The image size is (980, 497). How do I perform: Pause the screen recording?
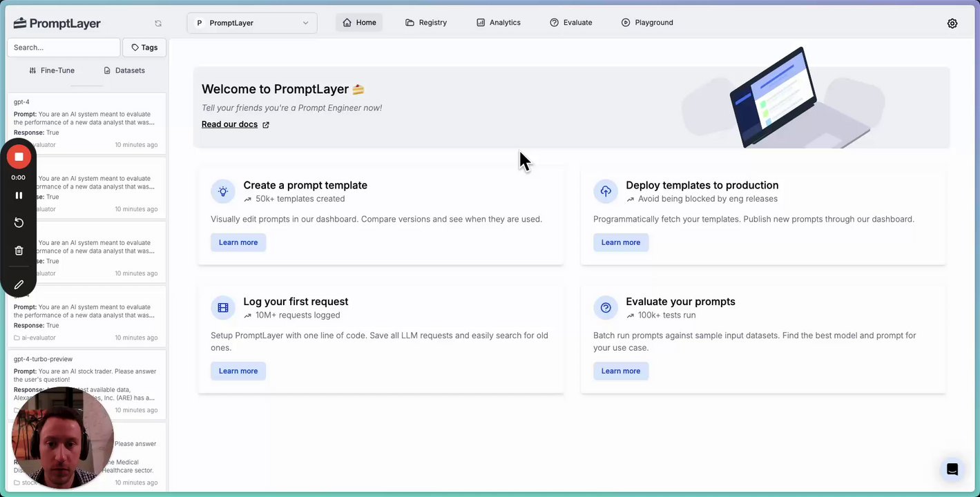tap(19, 195)
